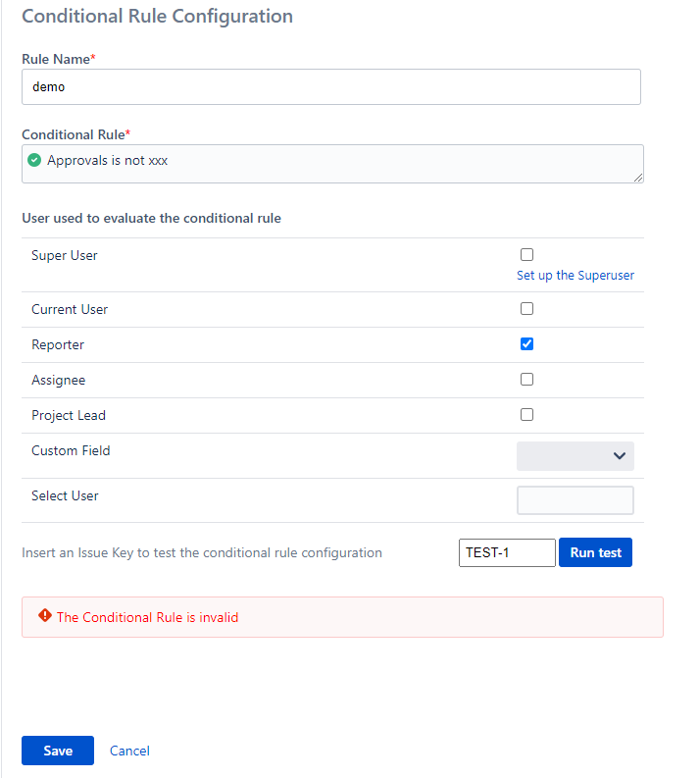The height and width of the screenshot is (778, 700).
Task: Click the Conditional Rule Configuration heading
Action: point(157,17)
